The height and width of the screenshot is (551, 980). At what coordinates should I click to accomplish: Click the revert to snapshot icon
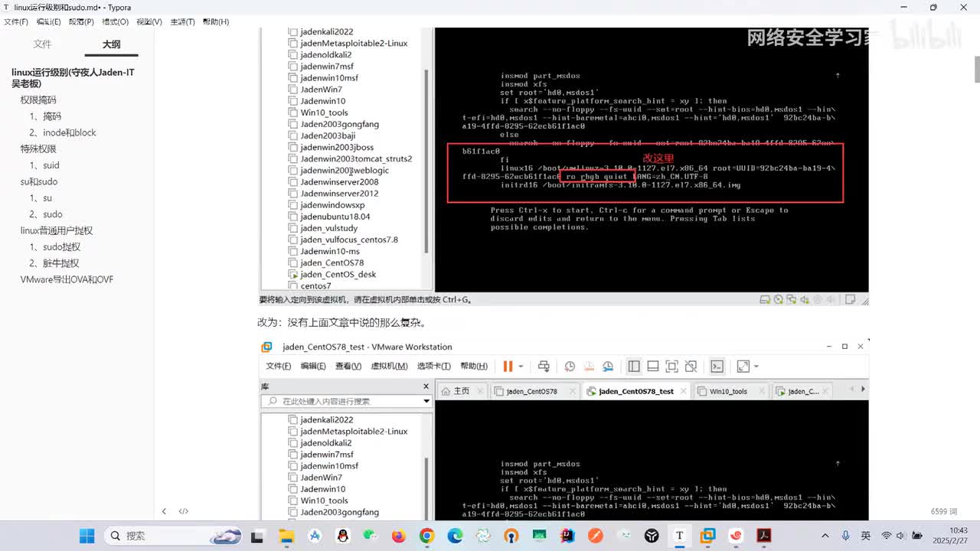pos(589,367)
